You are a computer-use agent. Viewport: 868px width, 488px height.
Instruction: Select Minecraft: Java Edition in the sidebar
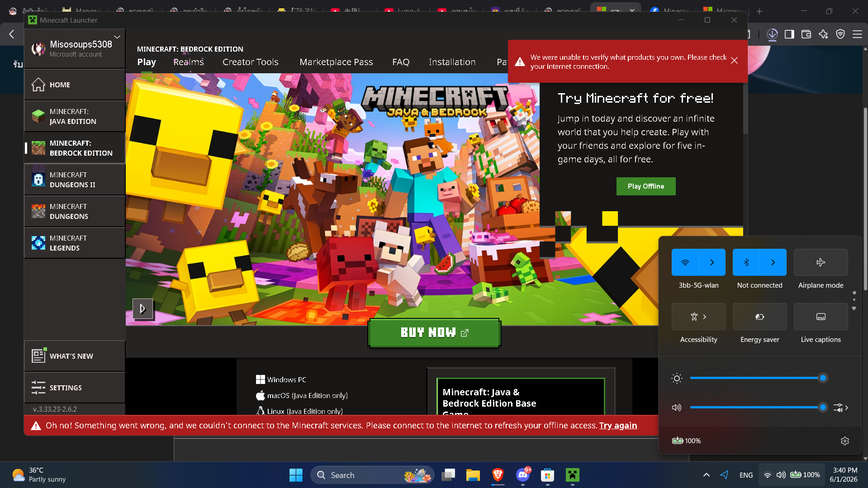(x=75, y=116)
